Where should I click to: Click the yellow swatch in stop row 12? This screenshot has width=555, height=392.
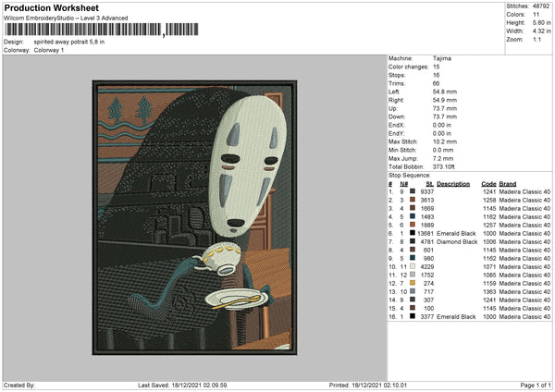click(x=413, y=283)
